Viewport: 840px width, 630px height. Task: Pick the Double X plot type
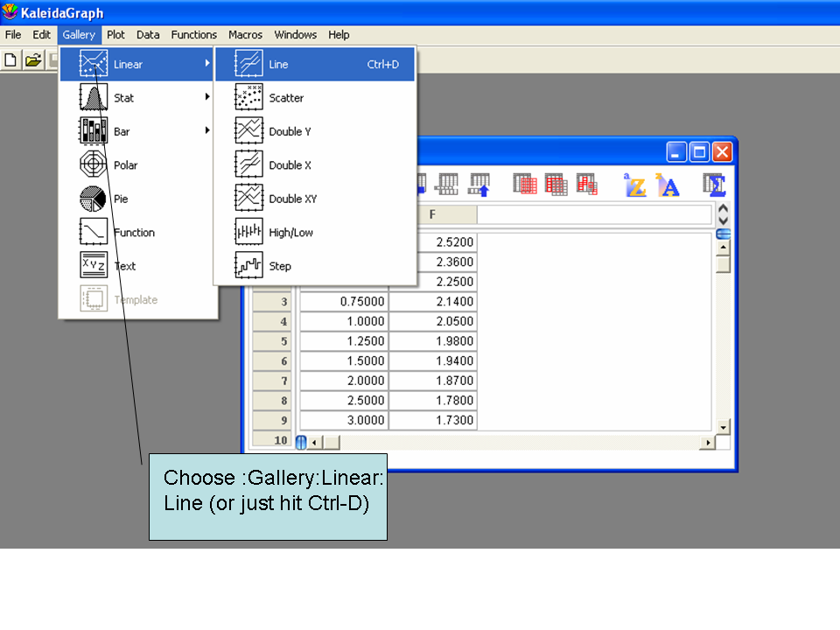tap(315, 165)
